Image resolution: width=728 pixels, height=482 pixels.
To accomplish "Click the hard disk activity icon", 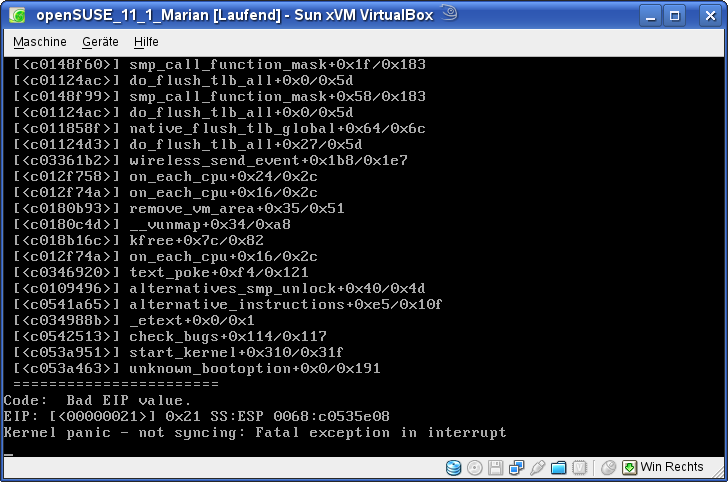I will point(454,467).
